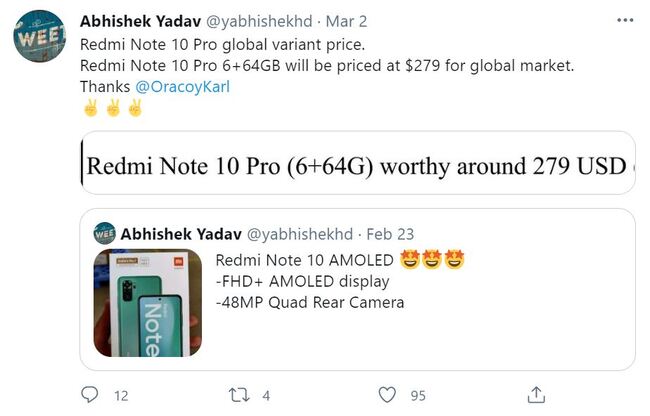Click the small avatar in the quoted tweet
This screenshot has width=650, height=416.
pos(104,234)
